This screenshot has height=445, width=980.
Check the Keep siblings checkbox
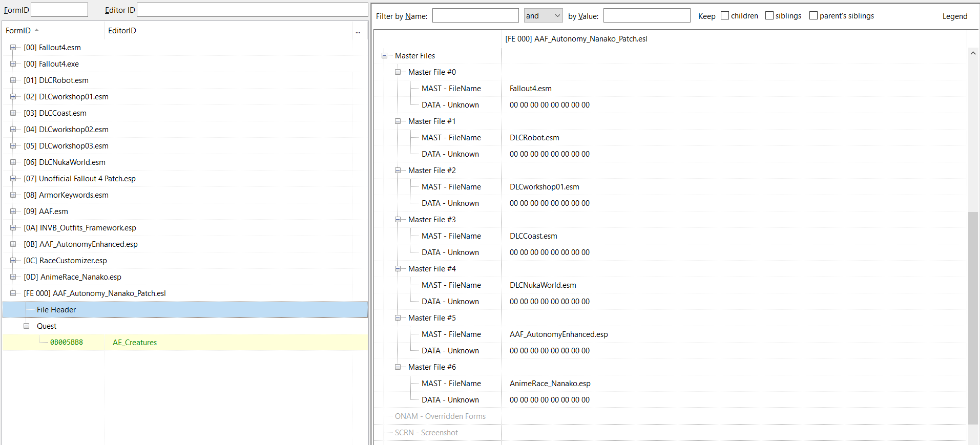coord(769,15)
